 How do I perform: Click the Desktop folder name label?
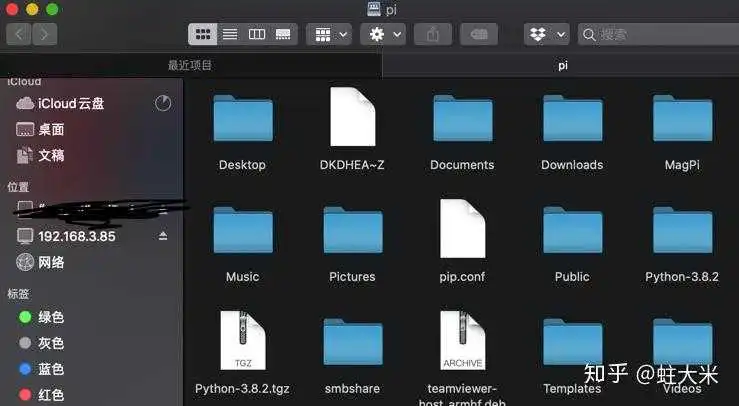point(242,165)
